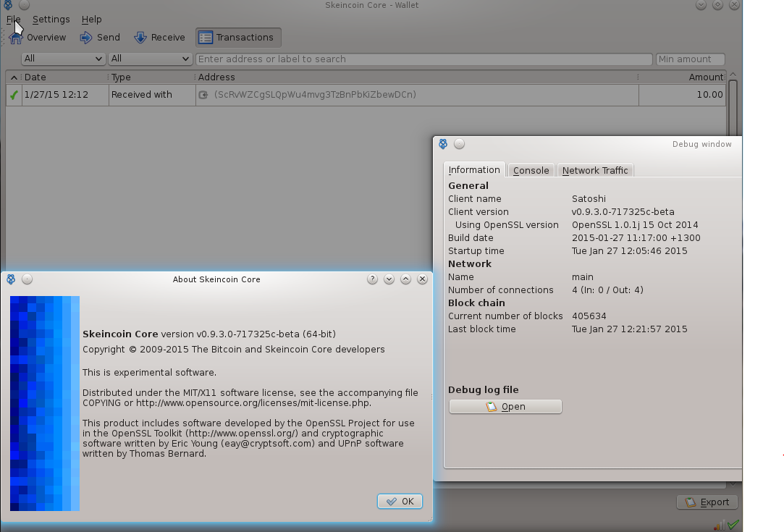Select the startup time value
Screen dimensions: 784x532
(x=630, y=251)
